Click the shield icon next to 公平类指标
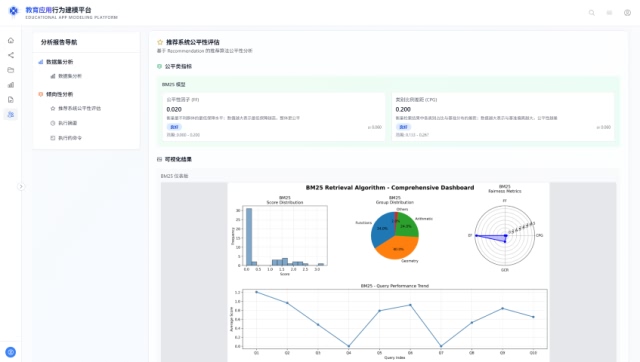640x362 pixels. tap(159, 66)
